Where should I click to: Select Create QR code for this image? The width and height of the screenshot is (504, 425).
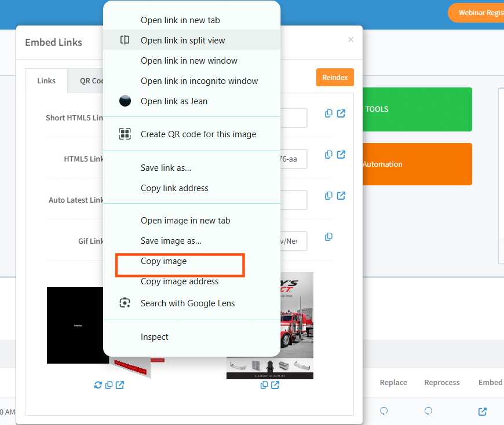click(x=198, y=134)
